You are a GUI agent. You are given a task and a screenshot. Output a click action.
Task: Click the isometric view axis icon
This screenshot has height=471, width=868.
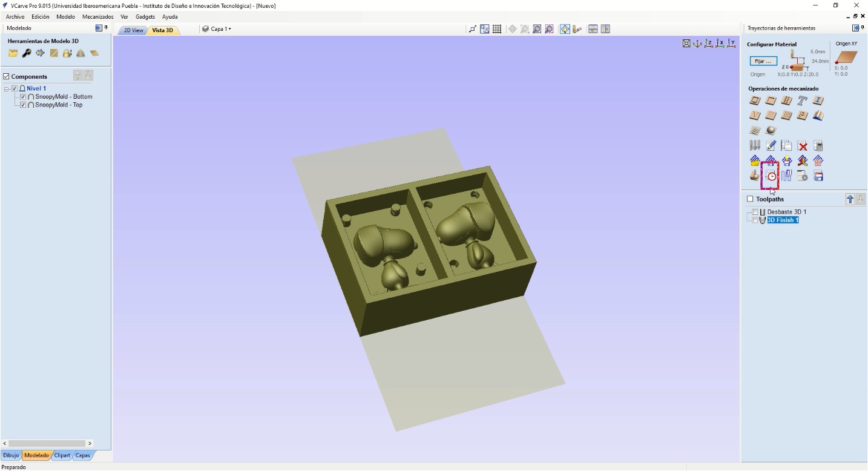click(x=697, y=44)
